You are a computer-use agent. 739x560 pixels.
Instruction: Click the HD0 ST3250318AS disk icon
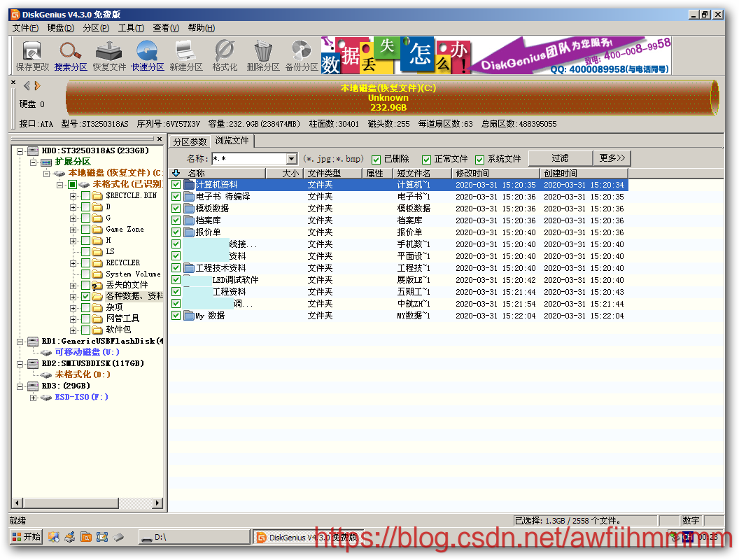click(x=33, y=150)
